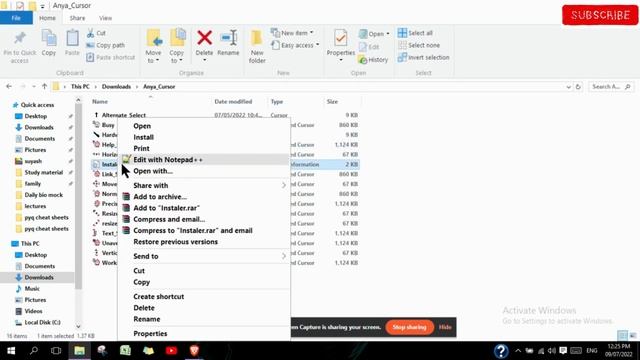Sort by the Date modified column
Image resolution: width=640 pixels, height=360 pixels.
pyautogui.click(x=233, y=102)
